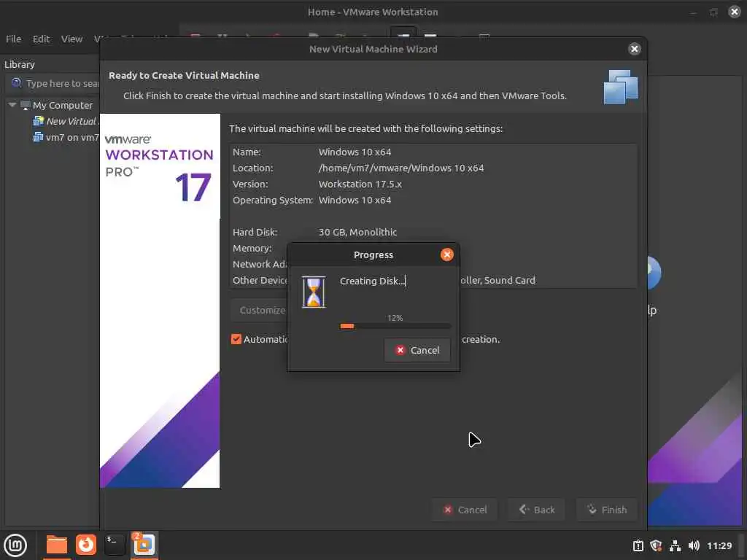Collapse the My Computer tree node
This screenshot has height=560, width=747.
tap(12, 105)
